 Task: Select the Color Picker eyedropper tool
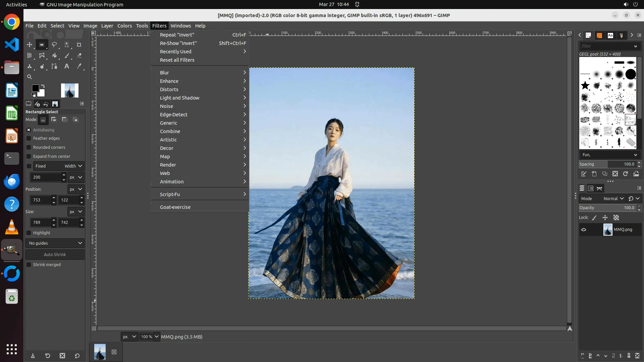point(79,66)
